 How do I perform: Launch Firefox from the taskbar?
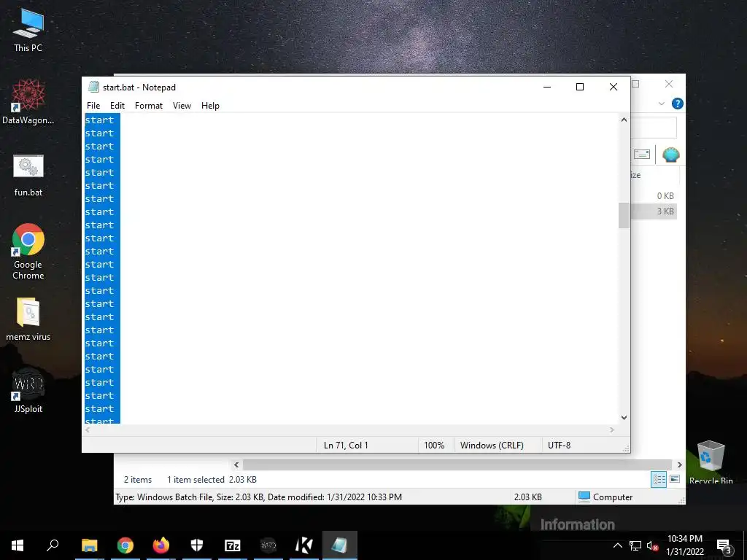161,545
